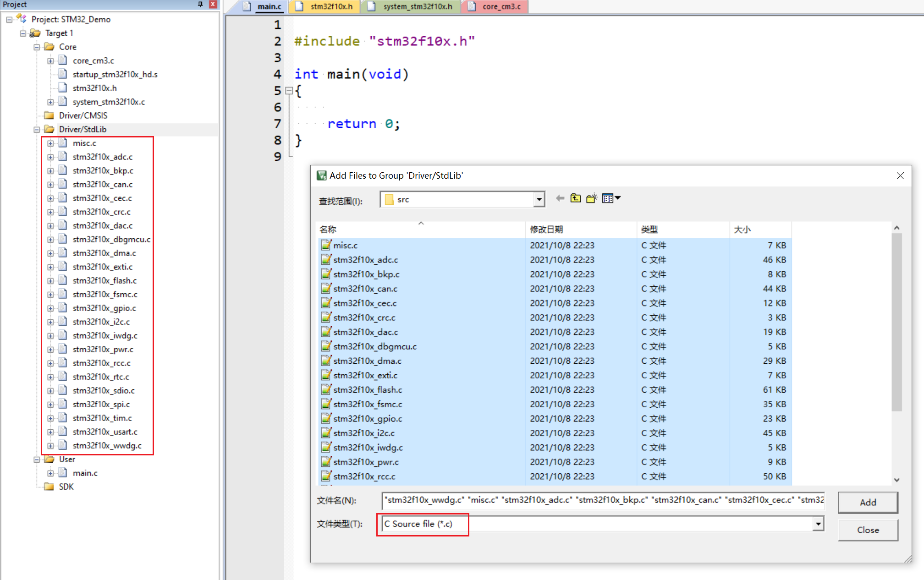Image resolution: width=924 pixels, height=580 pixels.
Task: Collapse the Core group in tree
Action: [x=37, y=47]
